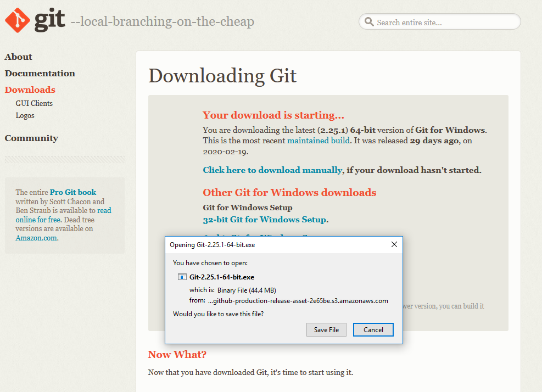Click the 'Now What?' heading
This screenshot has height=392, width=542.
(x=177, y=355)
